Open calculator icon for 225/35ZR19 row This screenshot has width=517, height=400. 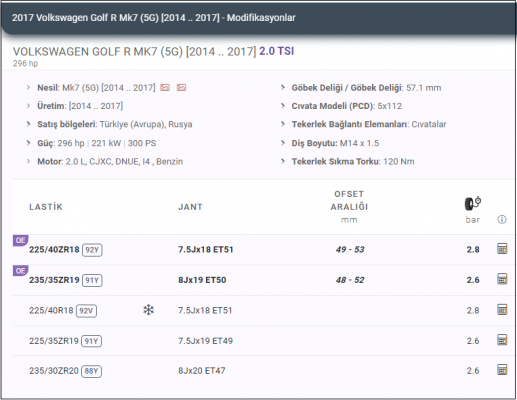pyautogui.click(x=502, y=340)
